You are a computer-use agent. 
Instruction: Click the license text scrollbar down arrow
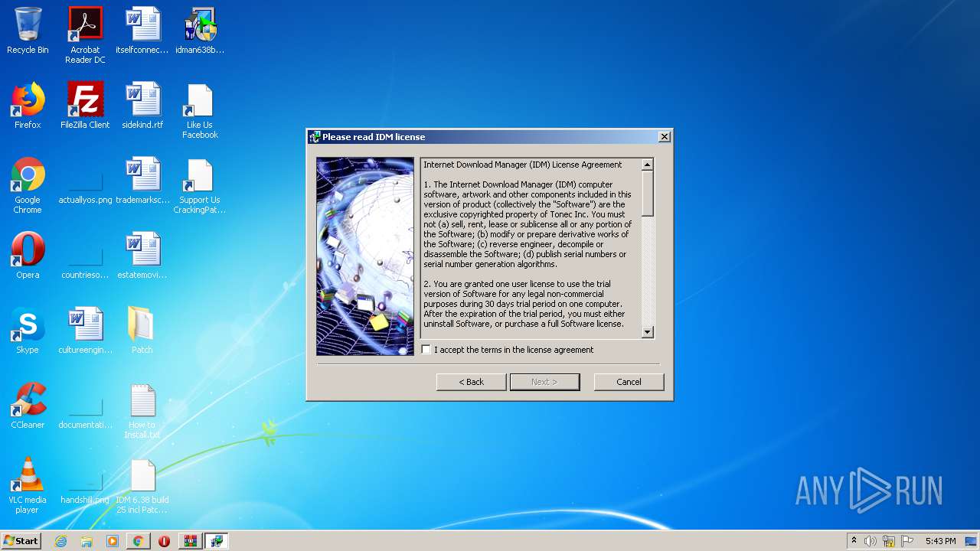(647, 332)
